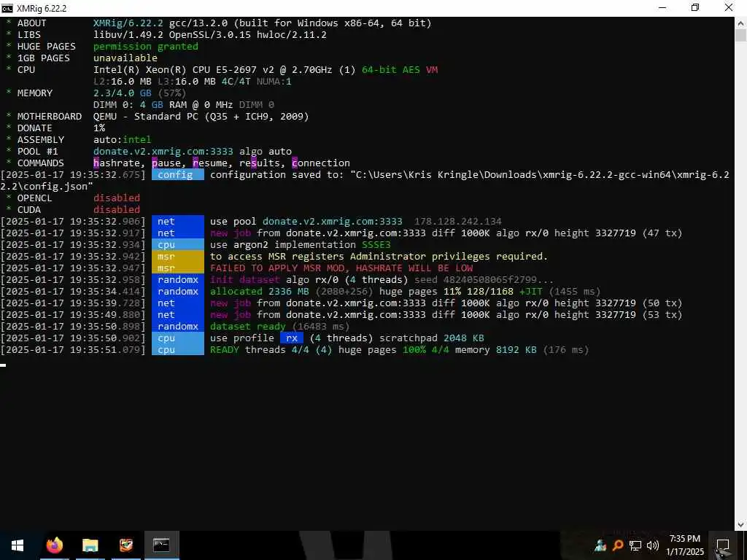The height and width of the screenshot is (560, 747).
Task: Click the '2.3/4.0 GB' memory value
Action: click(123, 93)
